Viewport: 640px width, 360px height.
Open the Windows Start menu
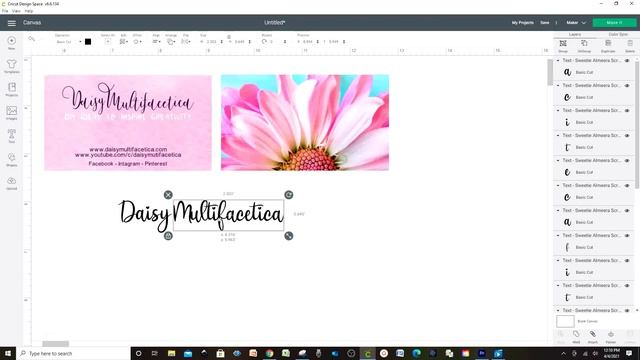pos(8,353)
